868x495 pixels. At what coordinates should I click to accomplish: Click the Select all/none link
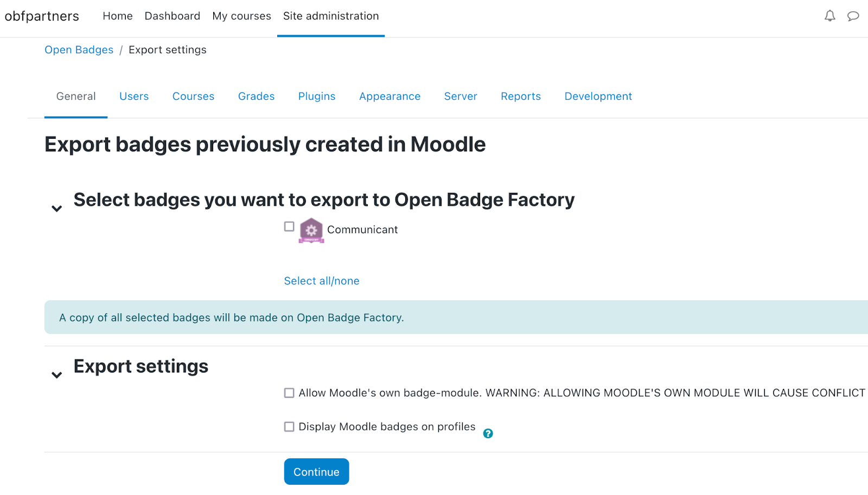pos(322,281)
